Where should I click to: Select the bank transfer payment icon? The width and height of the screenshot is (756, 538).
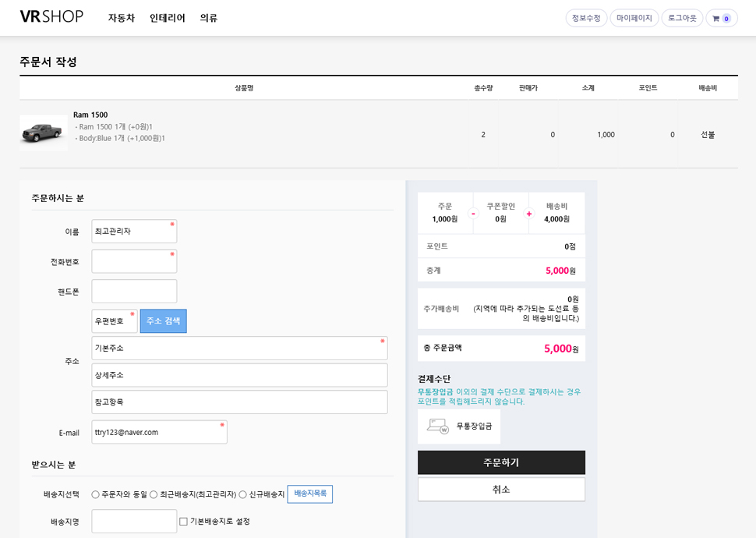click(x=438, y=427)
